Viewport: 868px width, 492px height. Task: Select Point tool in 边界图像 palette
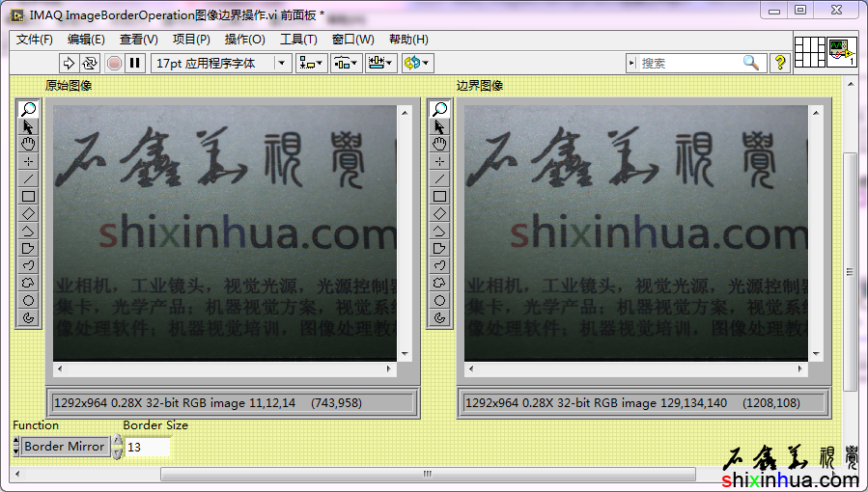439,161
